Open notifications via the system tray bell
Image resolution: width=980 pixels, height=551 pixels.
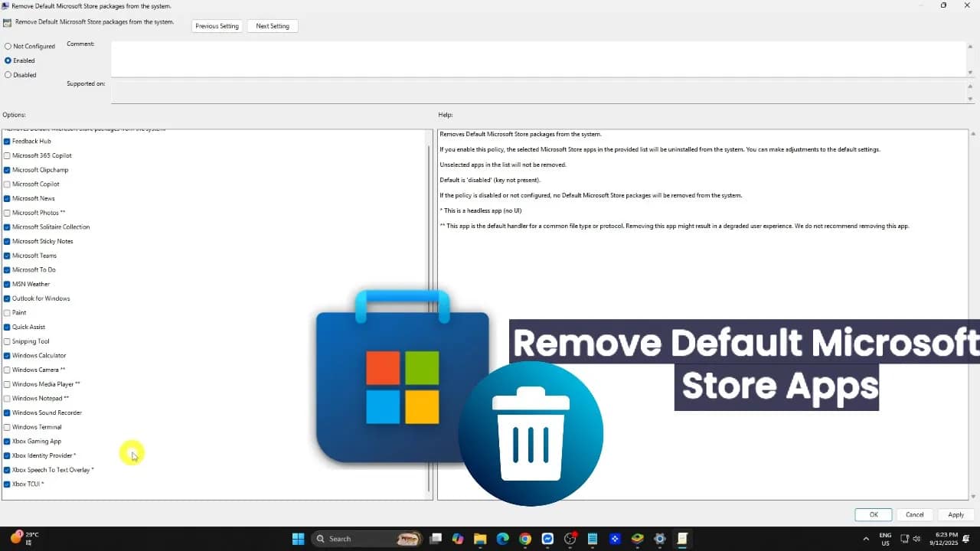[x=965, y=538]
